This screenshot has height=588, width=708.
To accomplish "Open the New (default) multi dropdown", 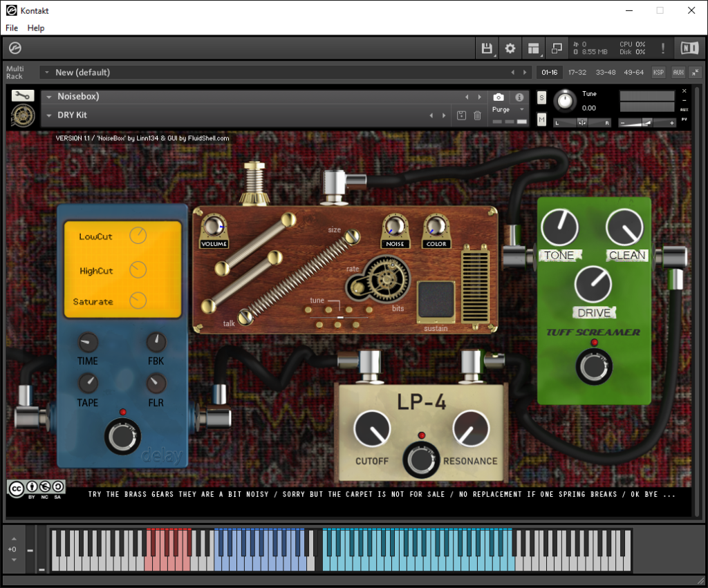I will pos(46,72).
